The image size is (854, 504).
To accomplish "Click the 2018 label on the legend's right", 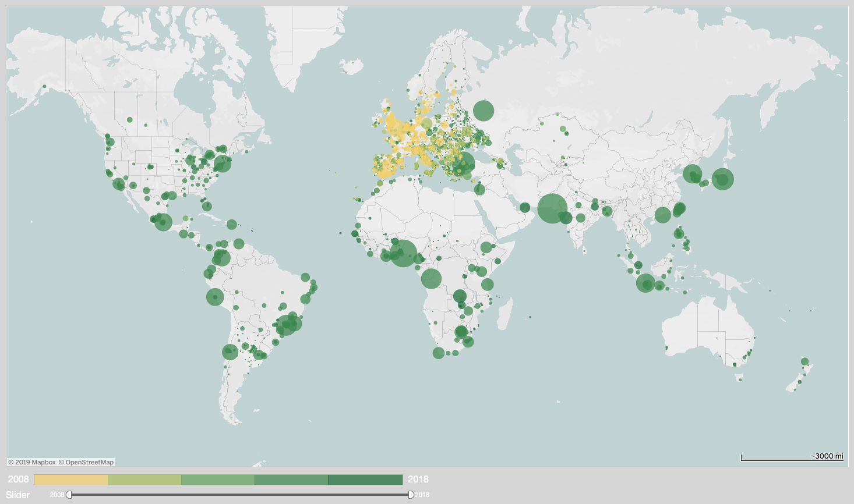I will 418,480.
